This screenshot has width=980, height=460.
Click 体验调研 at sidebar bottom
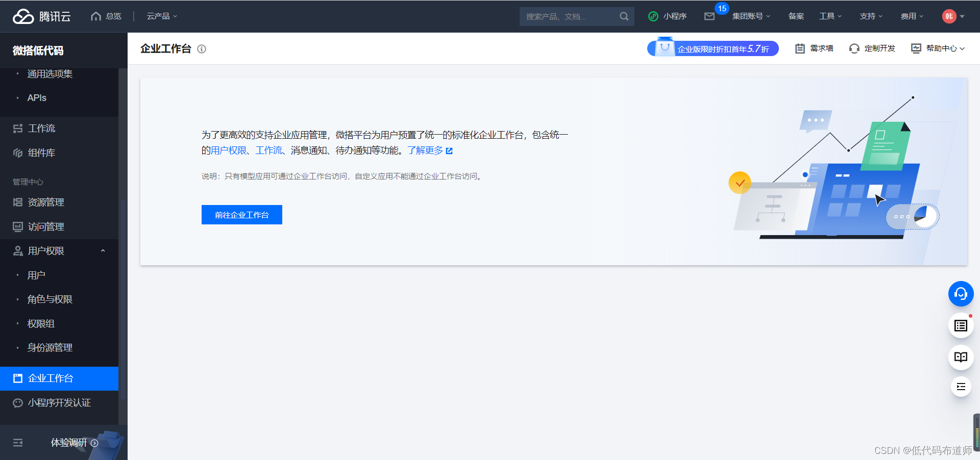(69, 443)
